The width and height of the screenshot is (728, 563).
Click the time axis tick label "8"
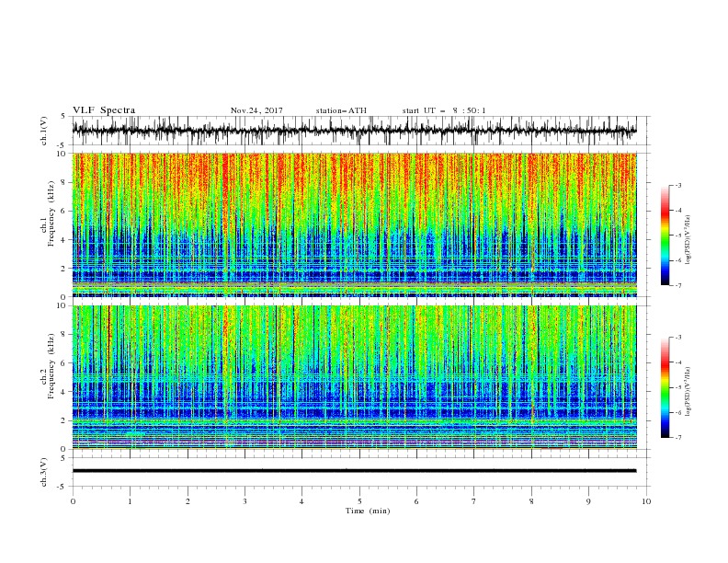click(x=531, y=501)
